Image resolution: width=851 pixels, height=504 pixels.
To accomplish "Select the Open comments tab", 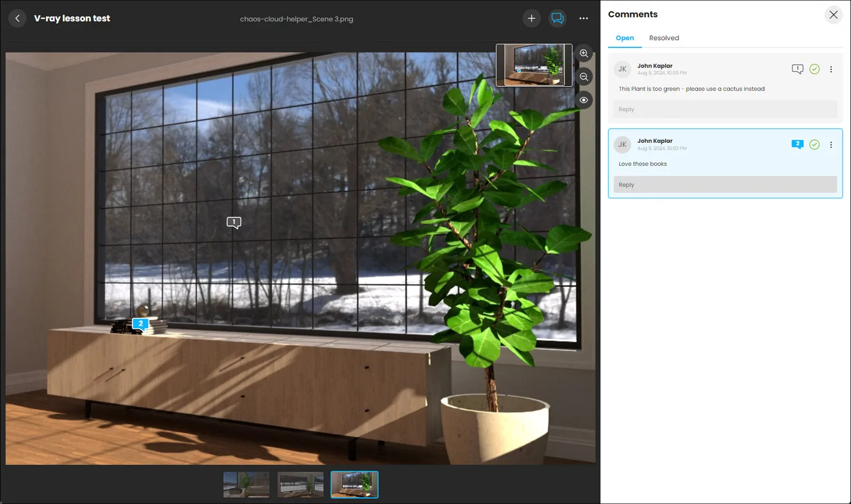I will (x=625, y=38).
